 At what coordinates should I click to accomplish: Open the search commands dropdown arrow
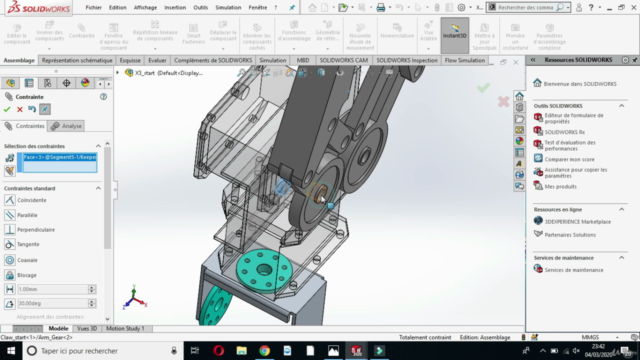568,7
